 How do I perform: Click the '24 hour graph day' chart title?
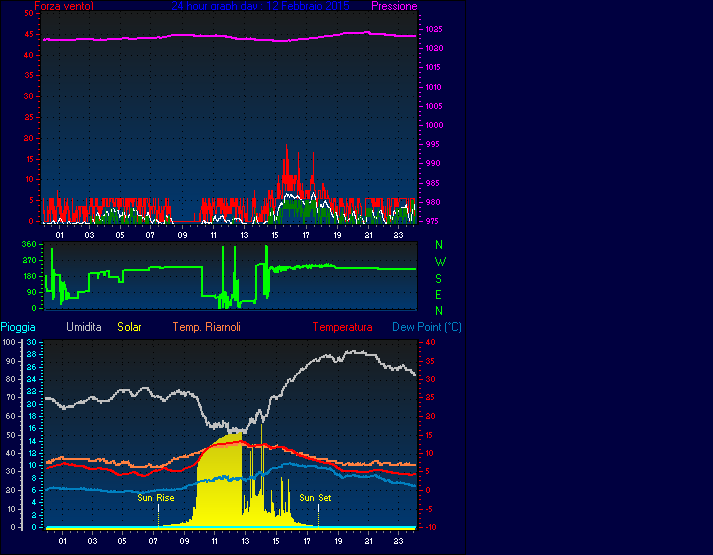[260, 6]
